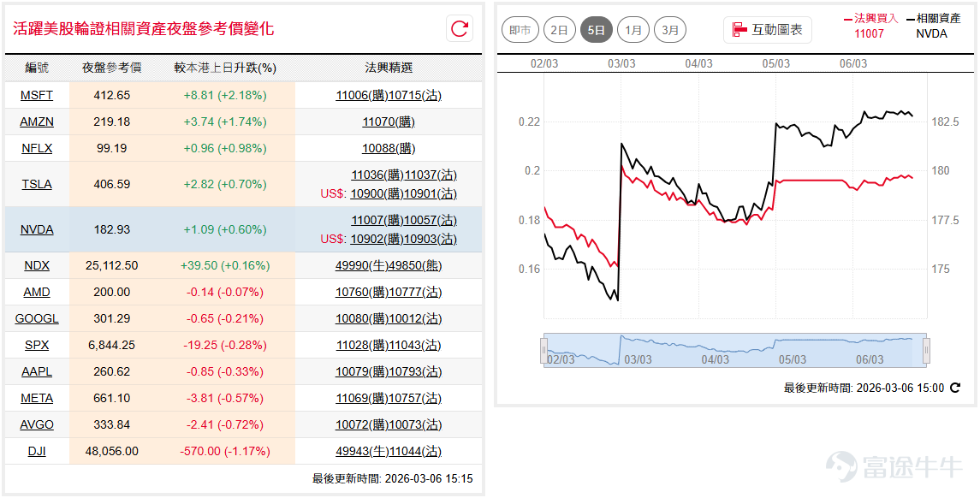
Task: Open warrant 11069(購) for META
Action: tap(363, 398)
